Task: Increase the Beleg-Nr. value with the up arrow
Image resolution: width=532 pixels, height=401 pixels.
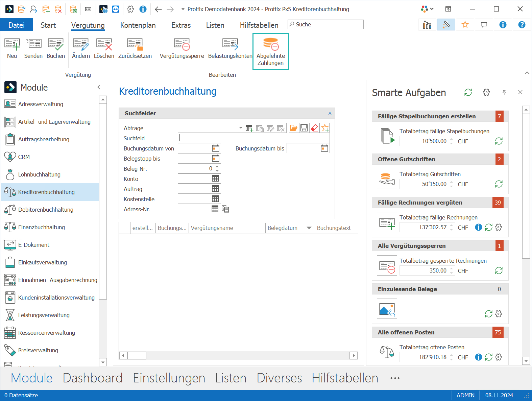Action: 217,166
